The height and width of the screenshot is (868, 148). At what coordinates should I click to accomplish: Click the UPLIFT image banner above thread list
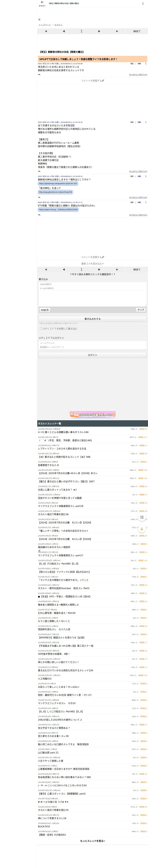click(92, 415)
